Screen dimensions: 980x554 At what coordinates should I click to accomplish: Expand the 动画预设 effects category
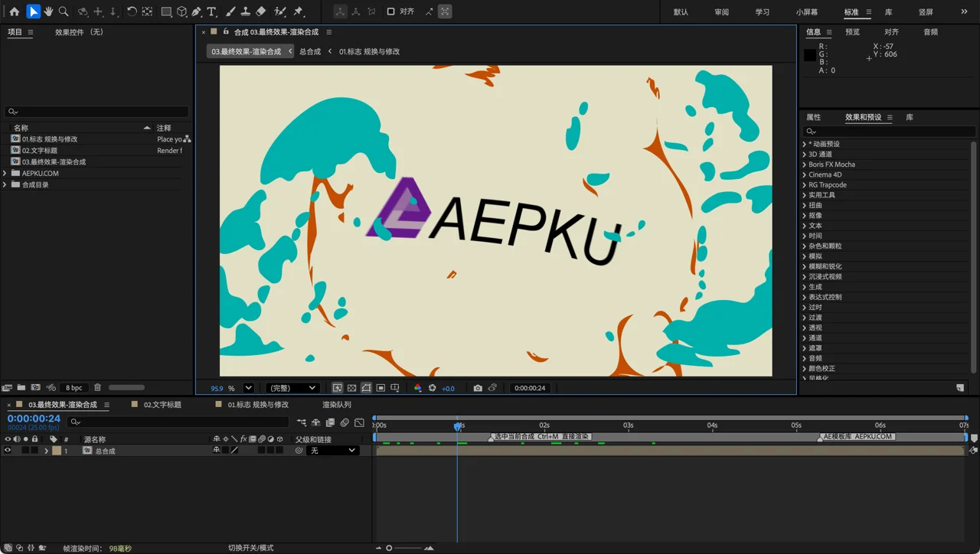pyautogui.click(x=804, y=144)
